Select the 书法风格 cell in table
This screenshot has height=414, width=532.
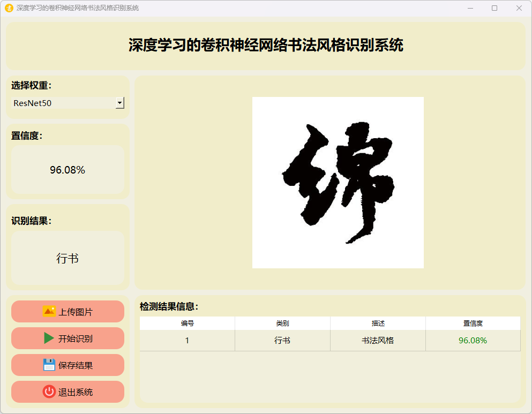(378, 341)
